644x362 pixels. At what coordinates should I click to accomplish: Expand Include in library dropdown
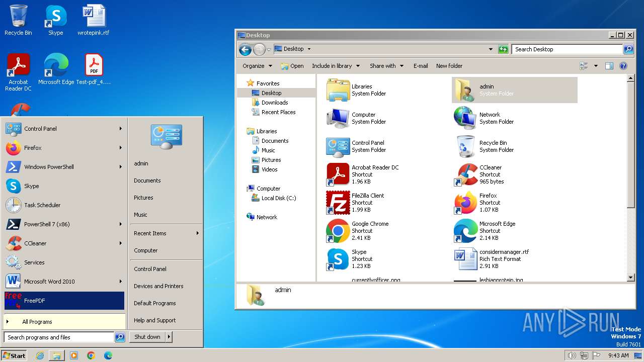[x=336, y=66]
